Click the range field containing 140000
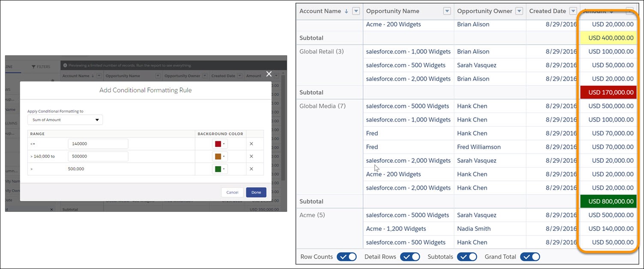 pos(98,144)
